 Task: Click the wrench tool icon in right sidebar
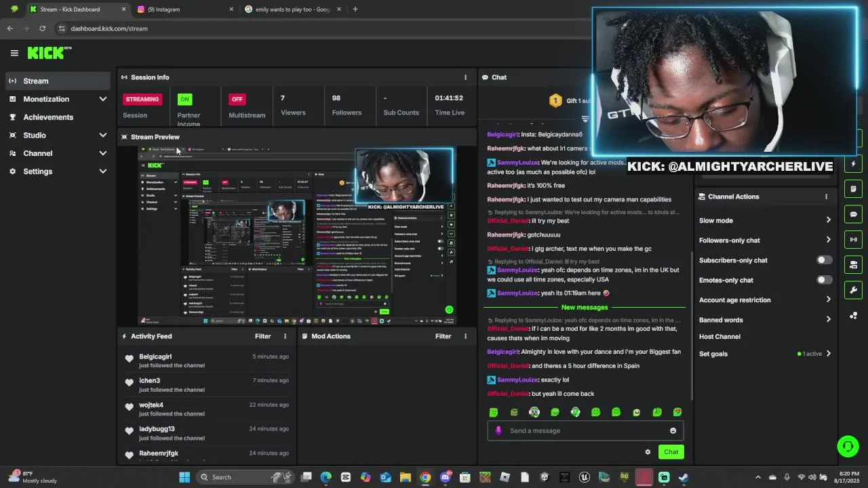853,290
